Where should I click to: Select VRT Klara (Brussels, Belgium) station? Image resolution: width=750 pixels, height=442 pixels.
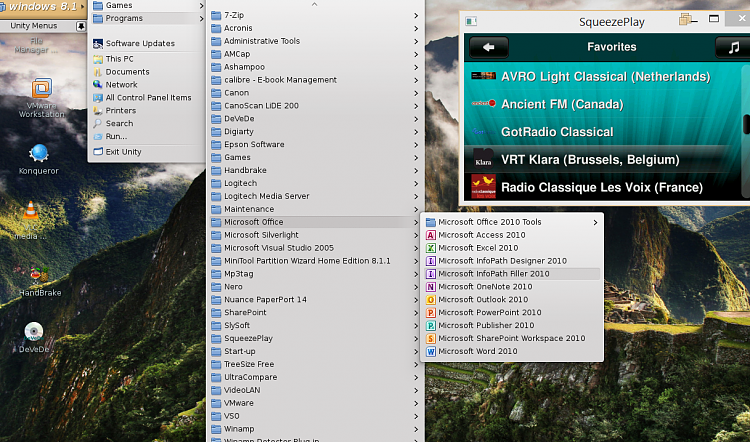coord(604,160)
